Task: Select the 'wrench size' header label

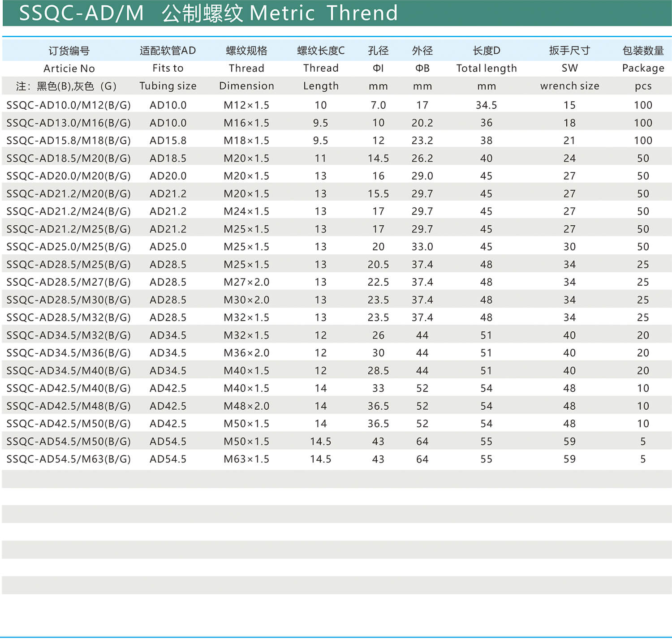Action: click(569, 86)
